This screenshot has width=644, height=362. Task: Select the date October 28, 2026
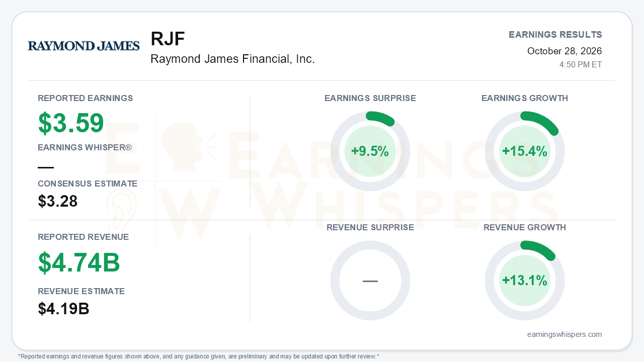click(565, 51)
